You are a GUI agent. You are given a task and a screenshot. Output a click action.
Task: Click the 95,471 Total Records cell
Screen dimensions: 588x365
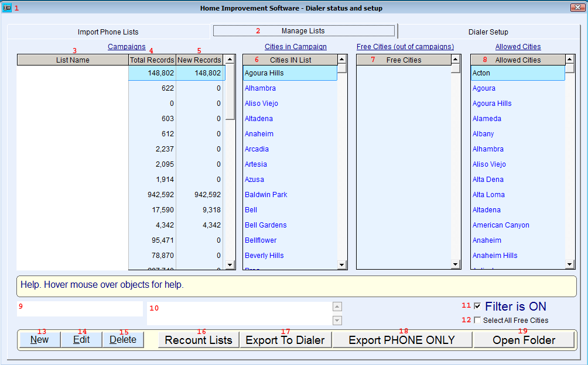click(152, 240)
